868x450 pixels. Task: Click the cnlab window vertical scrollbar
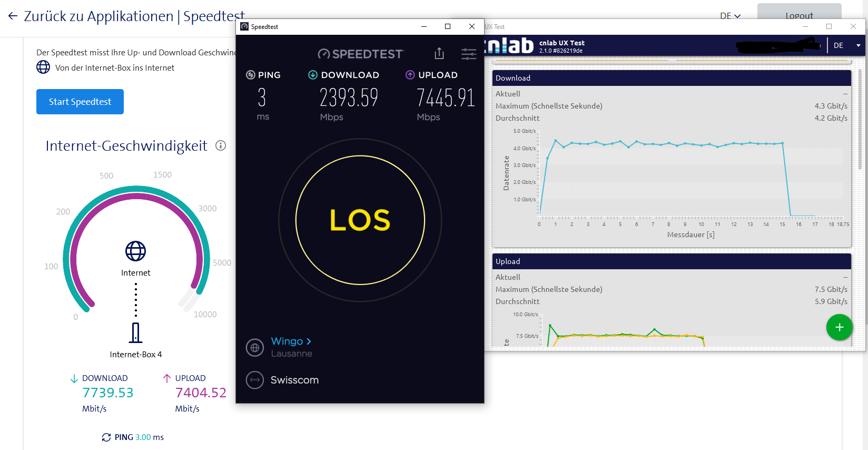[860, 121]
